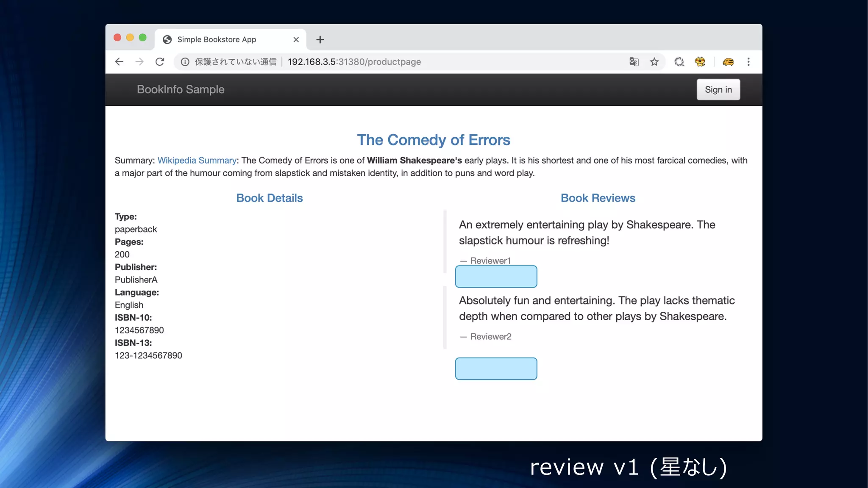Click the red close window button
Screen dimensions: 868x488
point(117,38)
